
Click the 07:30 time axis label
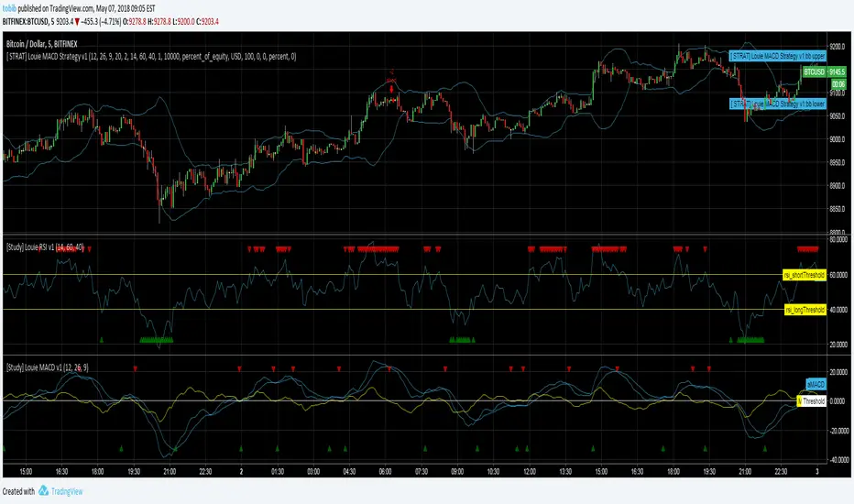point(421,472)
